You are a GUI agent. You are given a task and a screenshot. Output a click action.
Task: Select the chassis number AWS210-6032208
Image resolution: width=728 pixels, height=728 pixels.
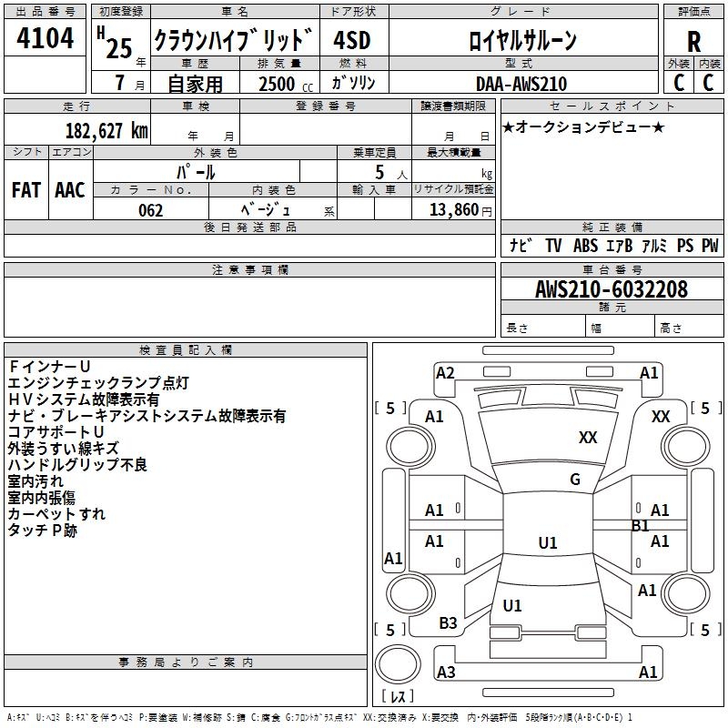612,289
